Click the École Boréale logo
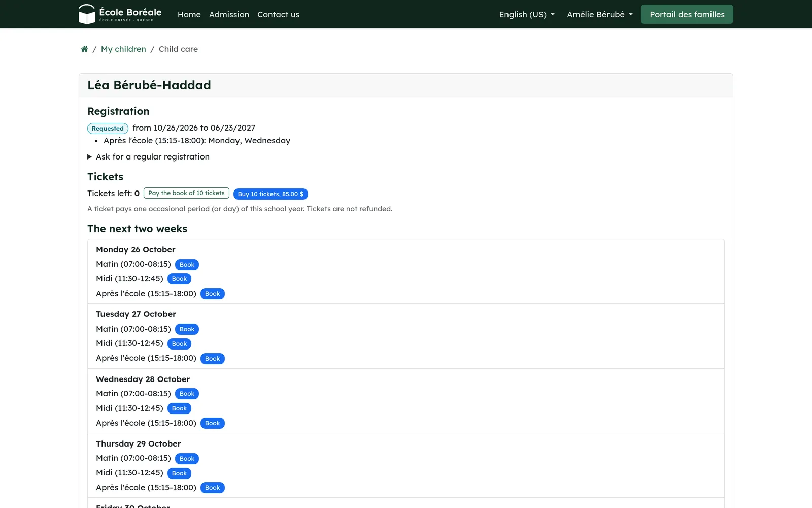This screenshot has height=508, width=812. [x=120, y=14]
